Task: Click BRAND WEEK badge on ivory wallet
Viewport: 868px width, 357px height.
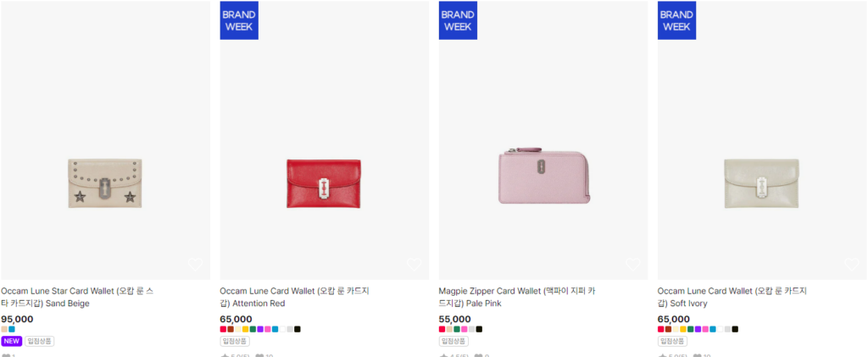Action: point(676,20)
